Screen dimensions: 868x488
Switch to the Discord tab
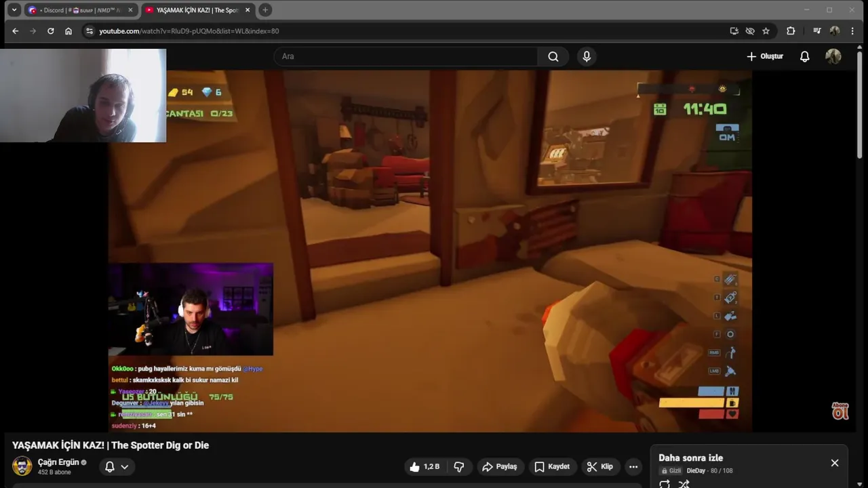pyautogui.click(x=80, y=10)
